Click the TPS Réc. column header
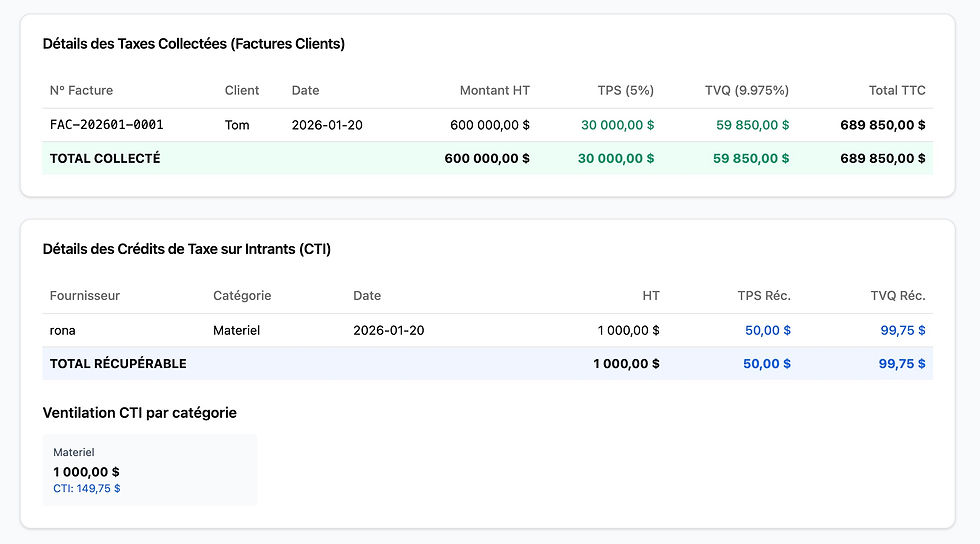This screenshot has width=980, height=544. (x=763, y=295)
